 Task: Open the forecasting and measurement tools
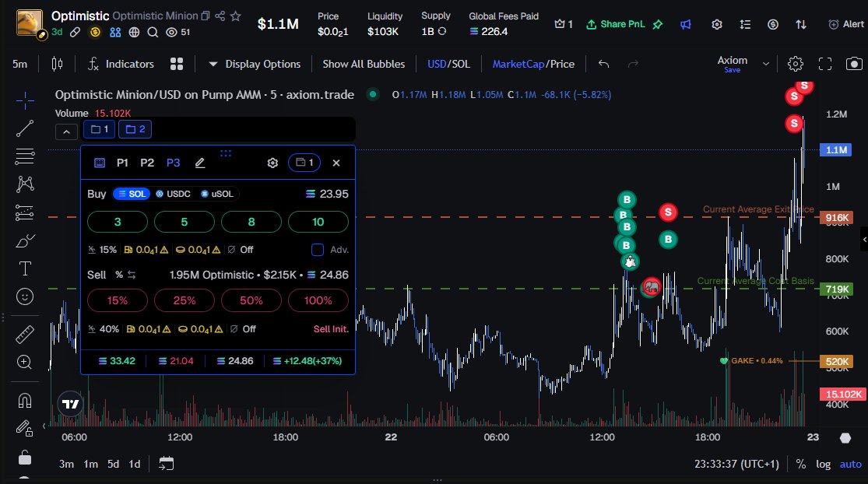(x=25, y=212)
